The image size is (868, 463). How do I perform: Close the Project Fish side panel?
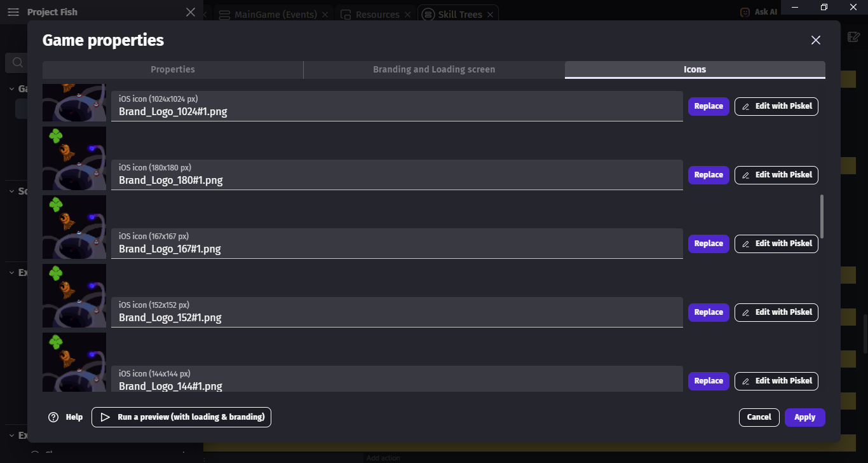tap(191, 12)
